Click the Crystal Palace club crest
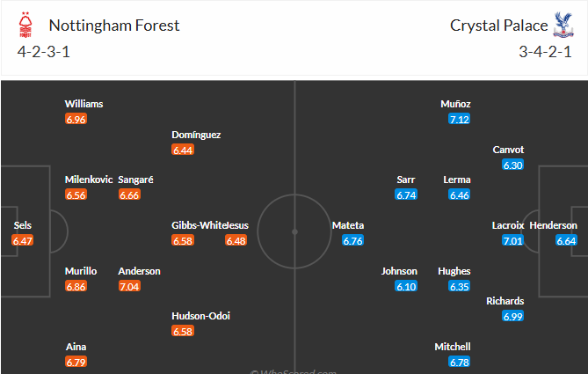The width and height of the screenshot is (588, 374). click(x=563, y=26)
